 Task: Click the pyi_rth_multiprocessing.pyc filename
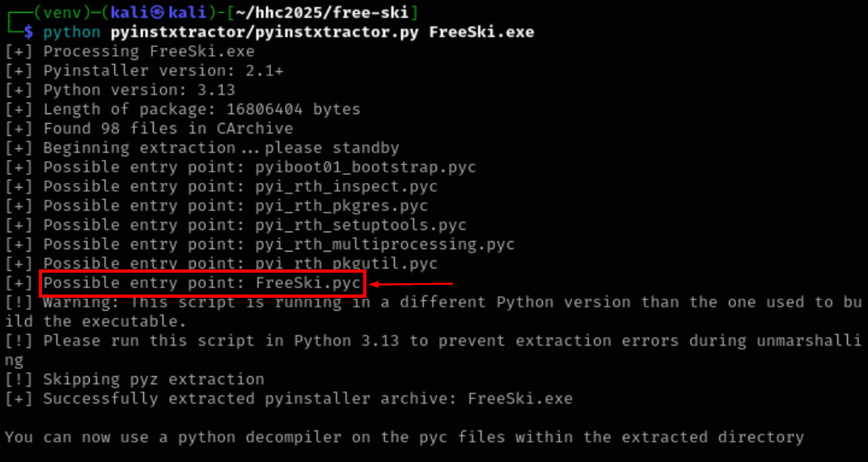(385, 244)
